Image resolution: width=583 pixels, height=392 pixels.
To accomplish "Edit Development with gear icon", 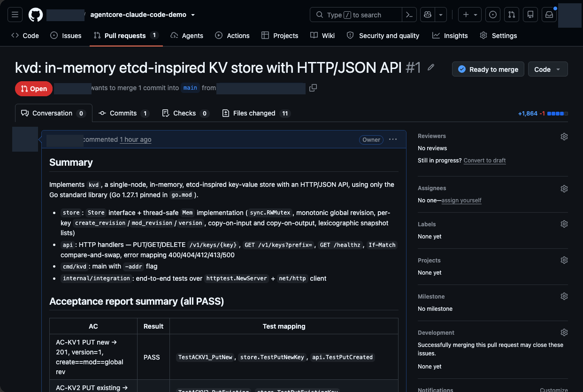I will [x=564, y=332].
